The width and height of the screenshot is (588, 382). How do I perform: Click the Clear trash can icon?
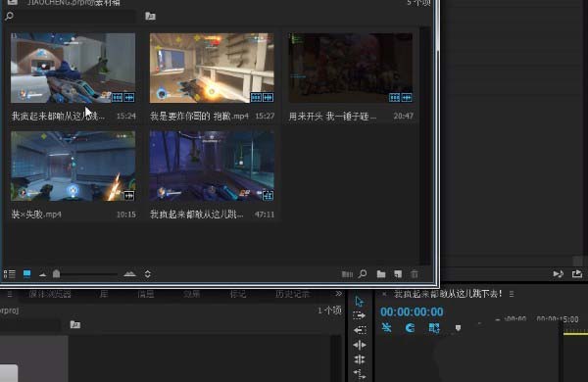[415, 274]
